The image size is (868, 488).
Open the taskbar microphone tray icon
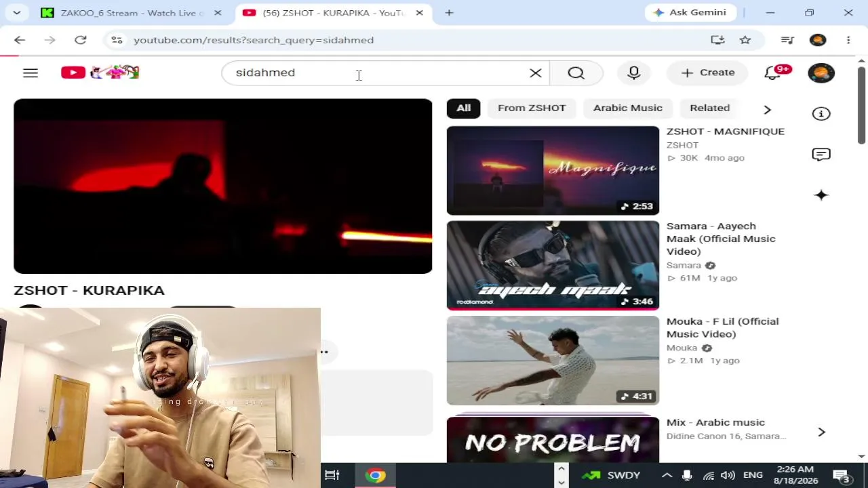687,475
